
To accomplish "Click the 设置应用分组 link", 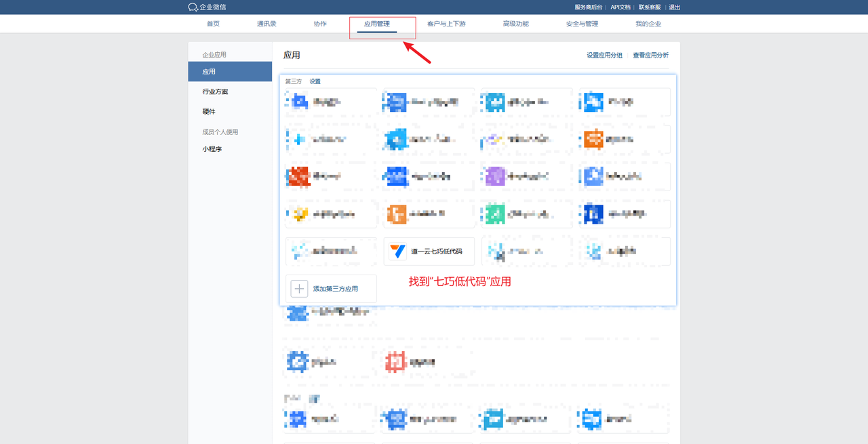I will click(604, 56).
